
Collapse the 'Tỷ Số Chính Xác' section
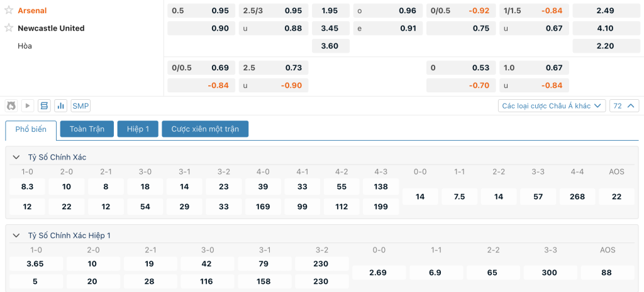tap(16, 157)
